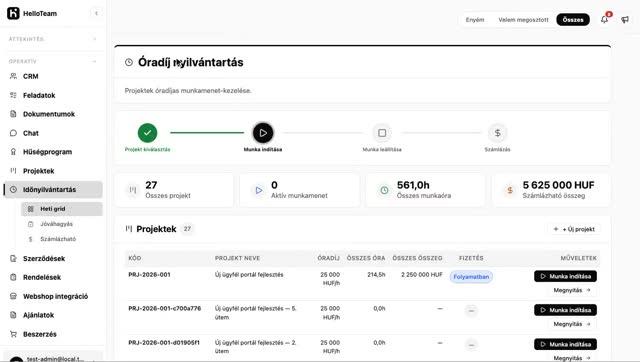Viewport: 640px width, 362px height.
Task: Click the Összes projekt stat card
Action: pyautogui.click(x=174, y=190)
